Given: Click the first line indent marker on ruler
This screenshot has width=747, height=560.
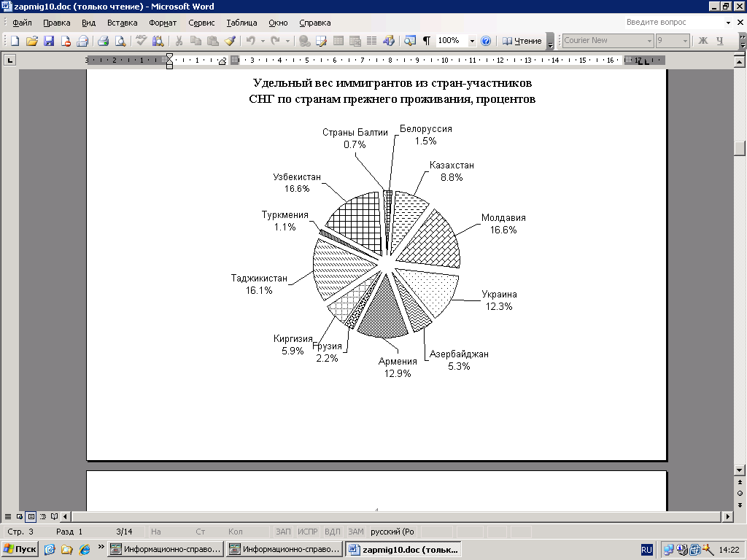Looking at the screenshot, I should point(169,57).
